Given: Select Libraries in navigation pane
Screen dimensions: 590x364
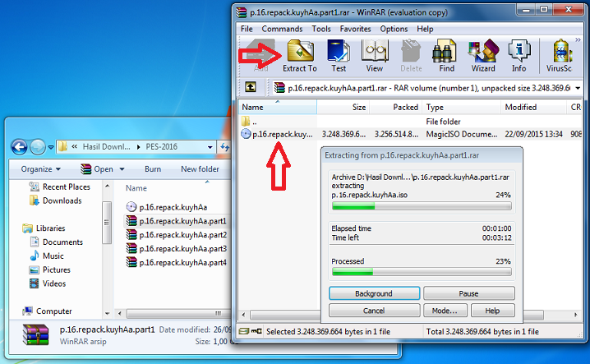Looking at the screenshot, I should 44,228.
